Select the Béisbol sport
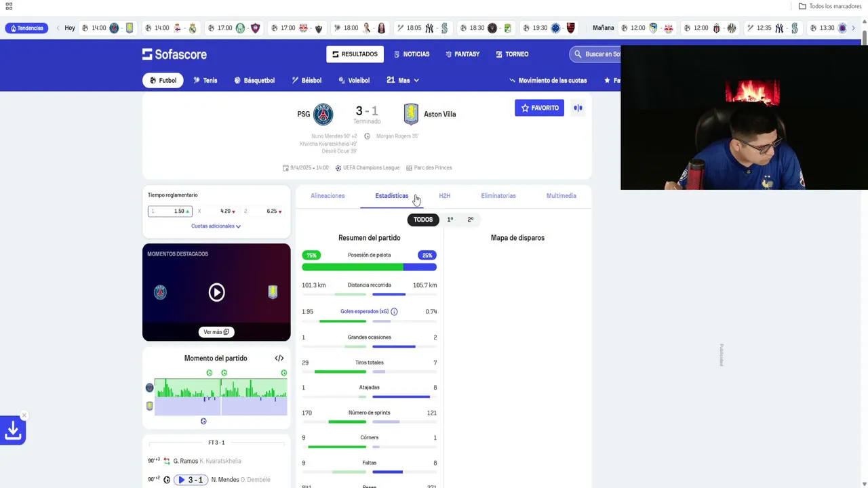Screen dimensions: 868x488 tap(307, 80)
